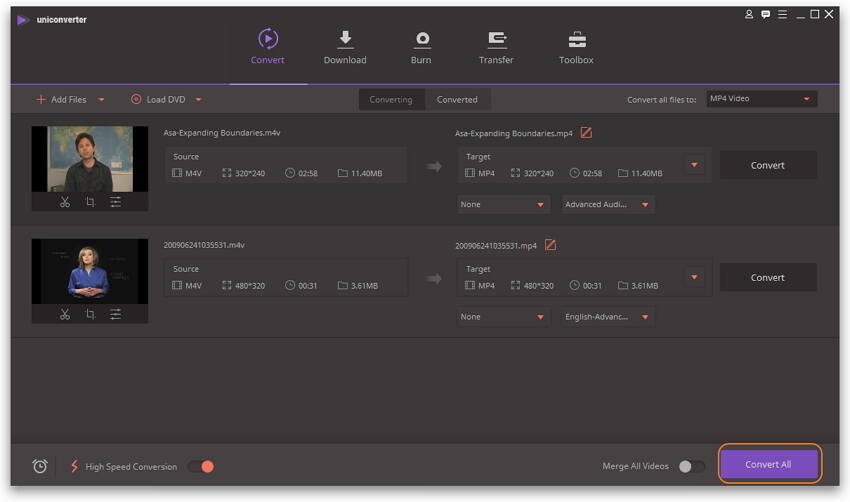Screen dimensions: 850x502
Task: Open the feedback chat icon
Action: (x=765, y=15)
